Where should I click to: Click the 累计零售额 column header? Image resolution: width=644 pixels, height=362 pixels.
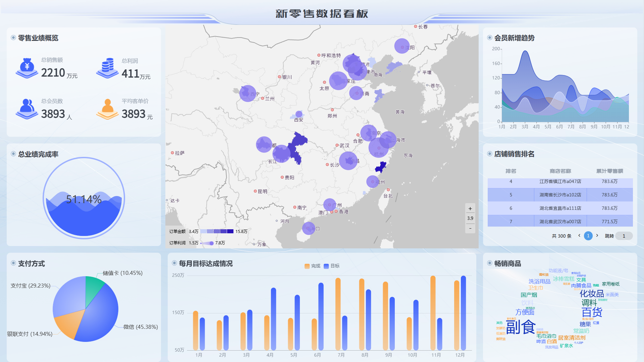coord(609,171)
